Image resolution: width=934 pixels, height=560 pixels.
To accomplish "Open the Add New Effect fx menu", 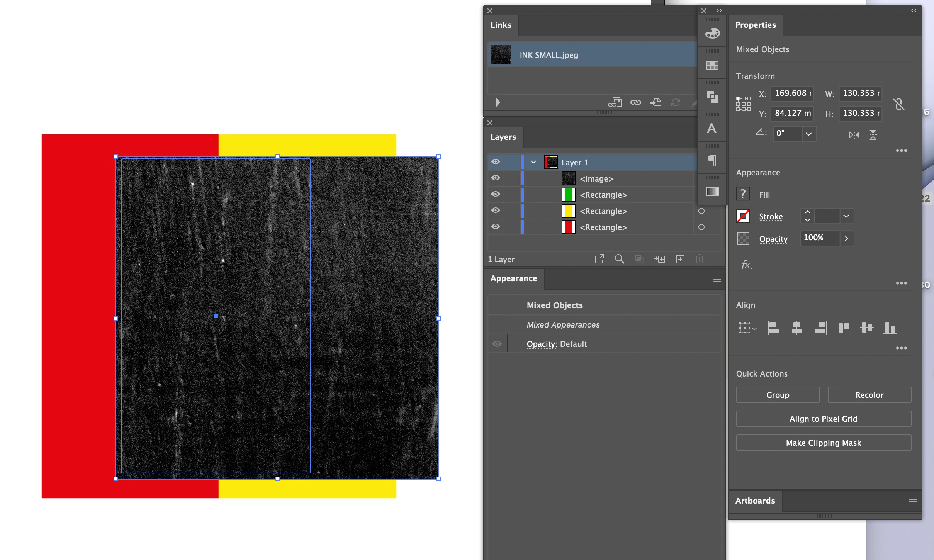I will click(x=746, y=265).
